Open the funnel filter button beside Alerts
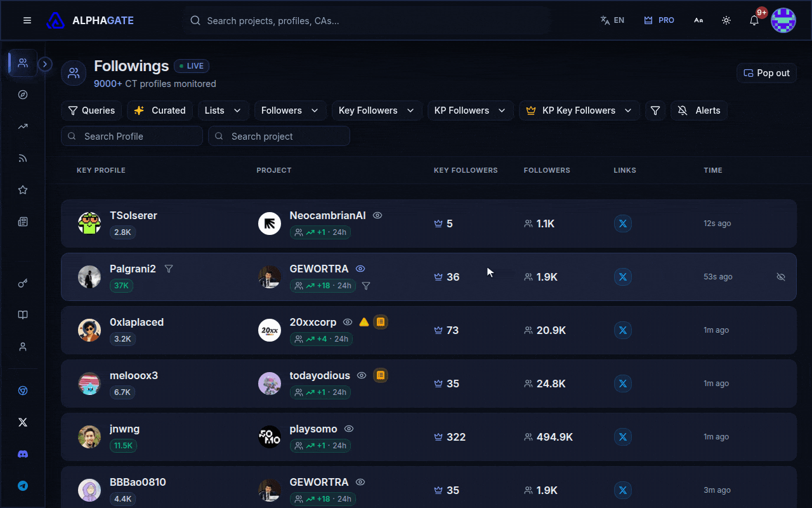Screen dimensions: 812x508 click(x=655, y=110)
